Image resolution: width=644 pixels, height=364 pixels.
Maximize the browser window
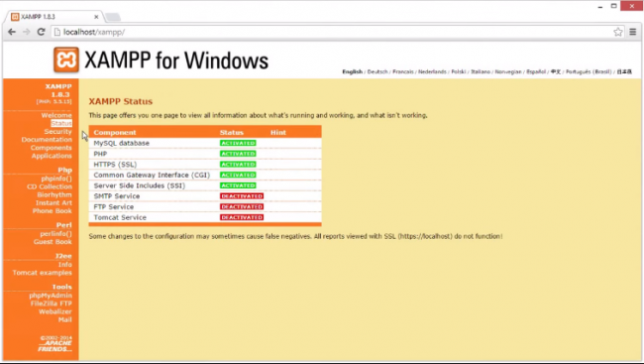(x=613, y=6)
